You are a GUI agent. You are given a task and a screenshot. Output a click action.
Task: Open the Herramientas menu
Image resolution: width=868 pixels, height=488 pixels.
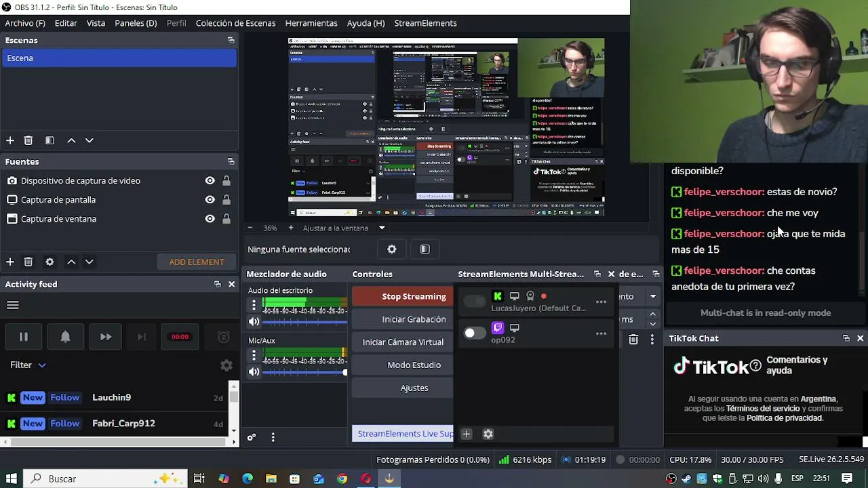point(311,23)
